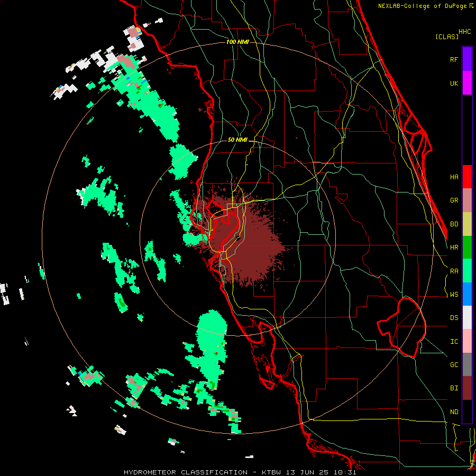
Task: Click the BI brown legend swatch
Action: point(467,388)
